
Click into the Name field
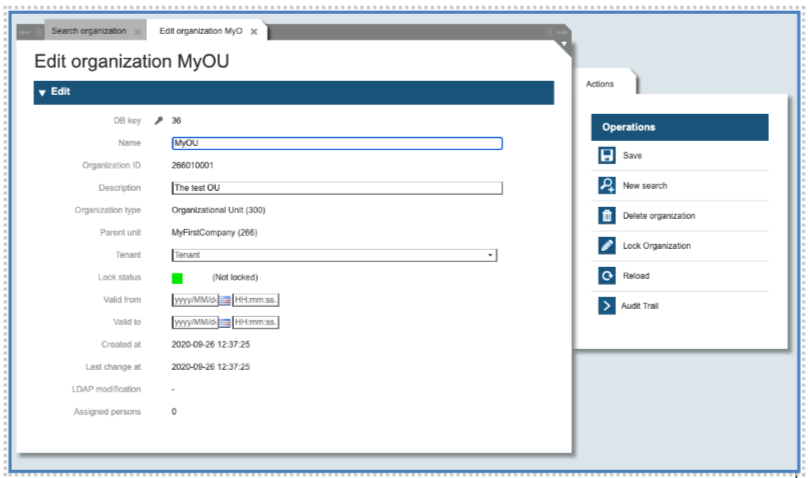(336, 143)
